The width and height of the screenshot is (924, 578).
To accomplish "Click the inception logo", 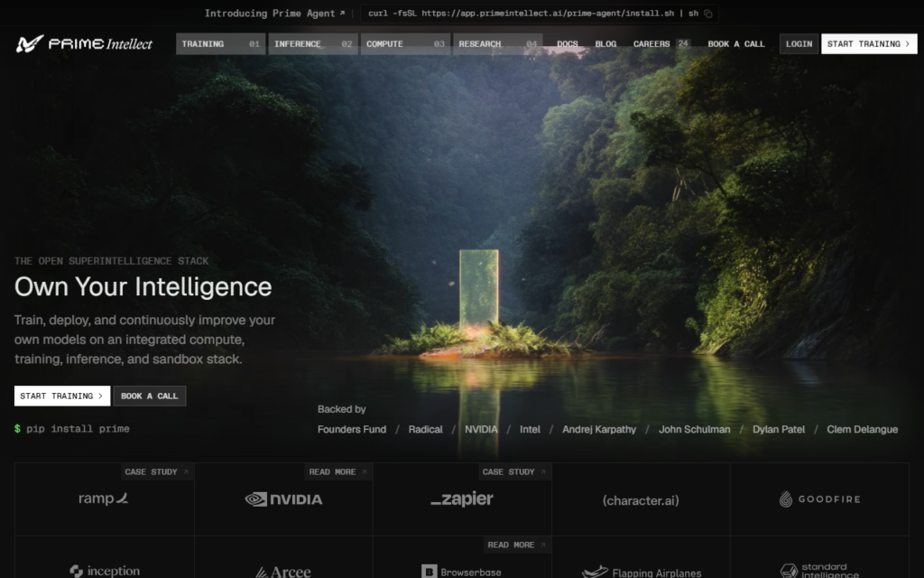I will [x=105, y=571].
